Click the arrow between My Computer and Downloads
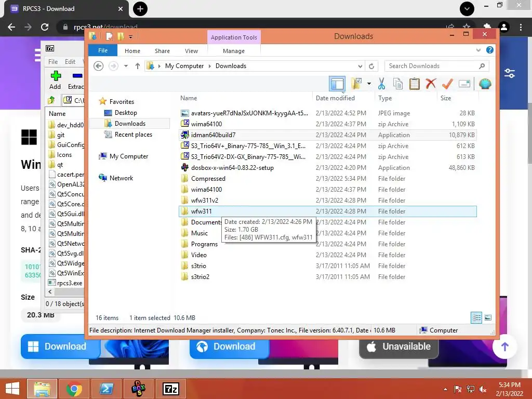Viewport: 532px width, 399px height. (x=210, y=66)
